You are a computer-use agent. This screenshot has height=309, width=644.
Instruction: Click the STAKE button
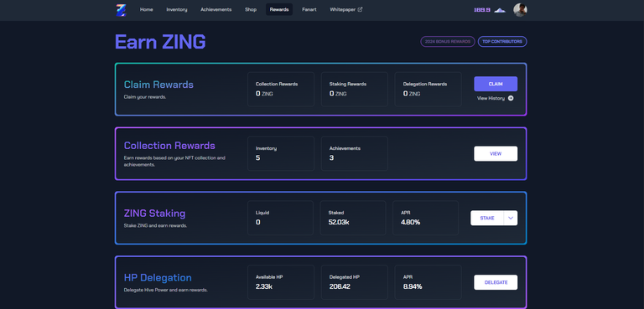click(487, 218)
